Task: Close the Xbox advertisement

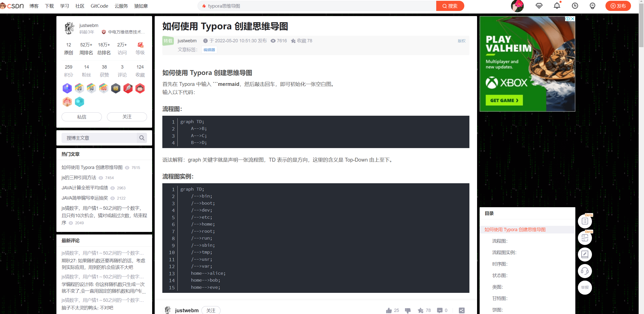Action: click(x=573, y=19)
